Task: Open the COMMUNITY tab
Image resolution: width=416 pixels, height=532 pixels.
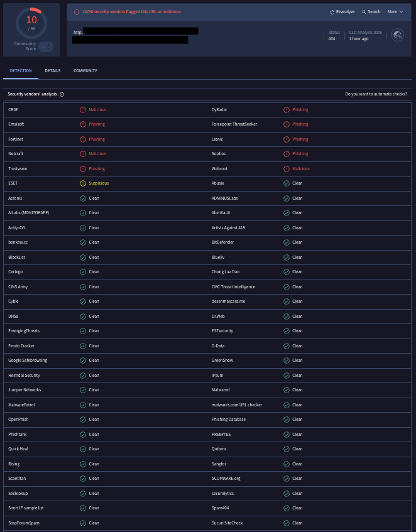Action: tap(85, 70)
